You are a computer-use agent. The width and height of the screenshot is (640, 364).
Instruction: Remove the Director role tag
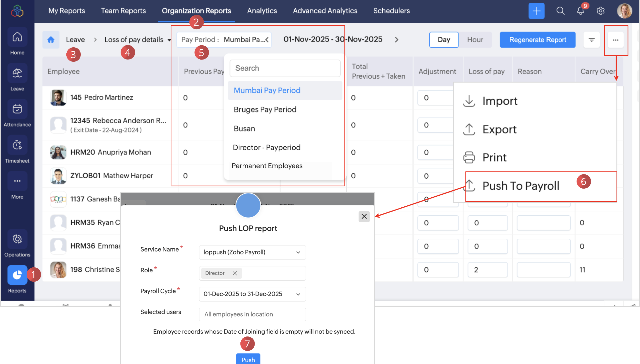[235, 273]
